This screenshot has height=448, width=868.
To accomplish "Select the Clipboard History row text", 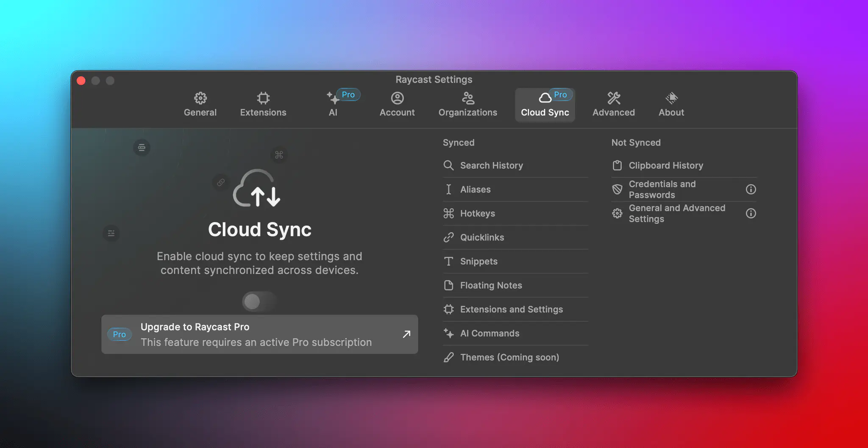I will pyautogui.click(x=666, y=165).
